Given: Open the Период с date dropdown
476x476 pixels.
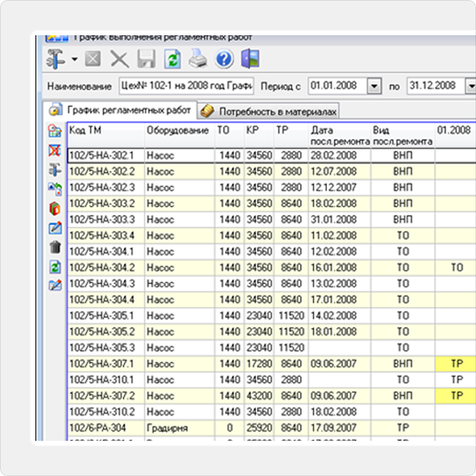Looking at the screenshot, I should click(x=374, y=86).
